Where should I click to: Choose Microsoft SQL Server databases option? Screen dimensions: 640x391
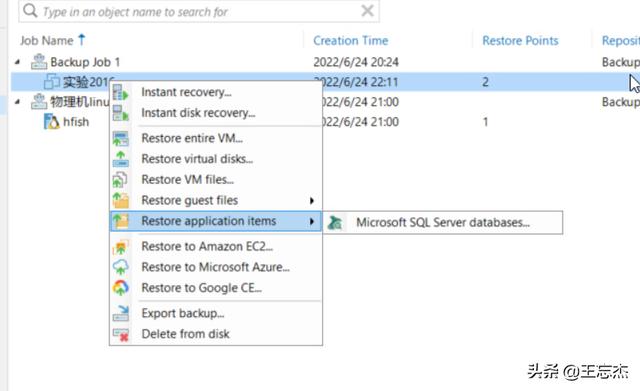pyautogui.click(x=443, y=222)
